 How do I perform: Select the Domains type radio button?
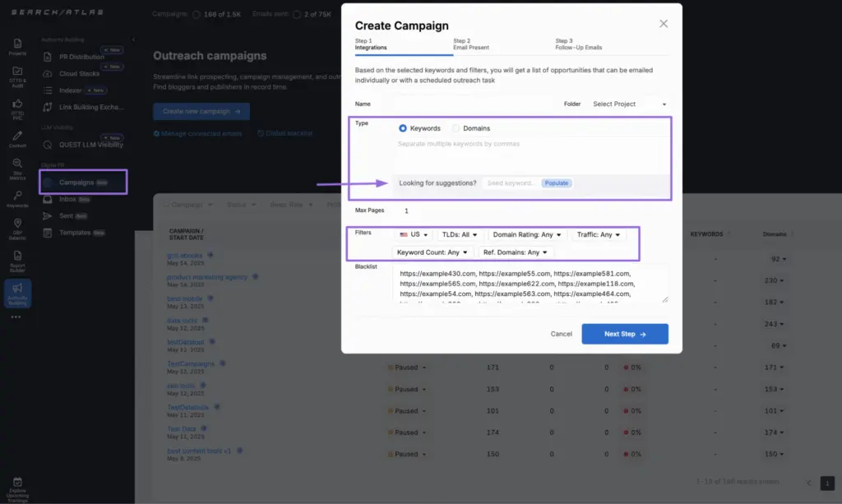456,128
